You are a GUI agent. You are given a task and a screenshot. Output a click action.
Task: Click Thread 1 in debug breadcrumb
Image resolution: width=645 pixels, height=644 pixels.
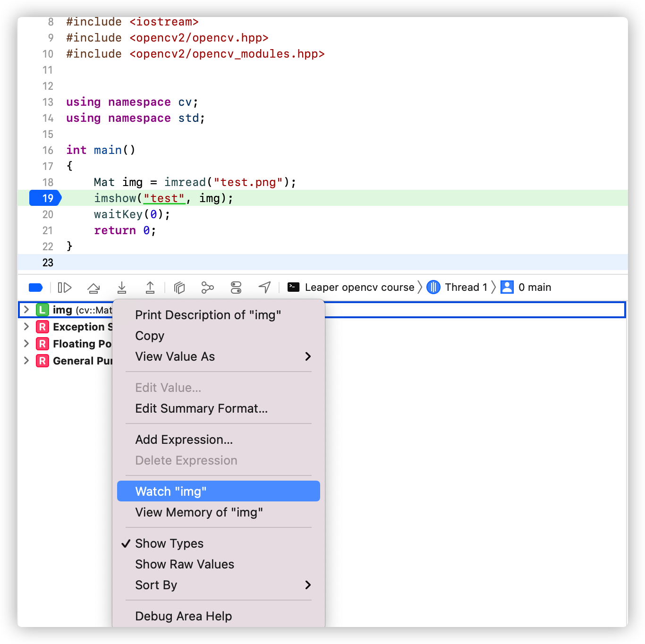click(x=465, y=288)
